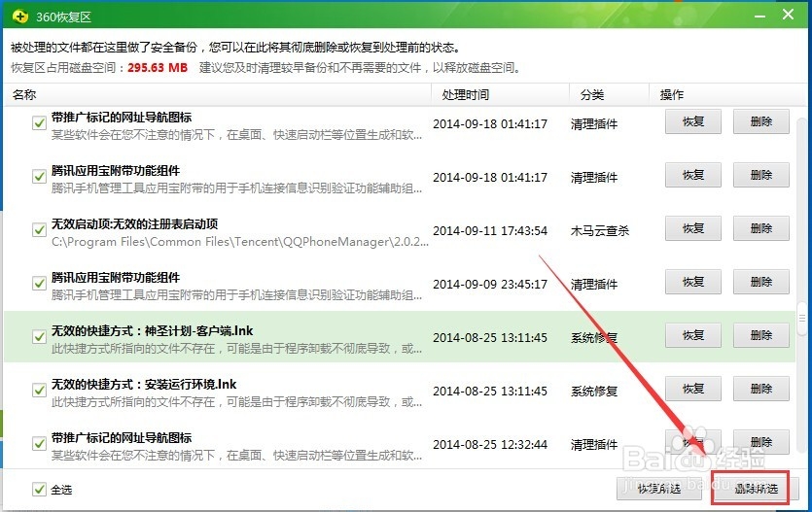Toggle checkbox for 神圣计划-客户端.lnk shortcut

[x=39, y=337]
